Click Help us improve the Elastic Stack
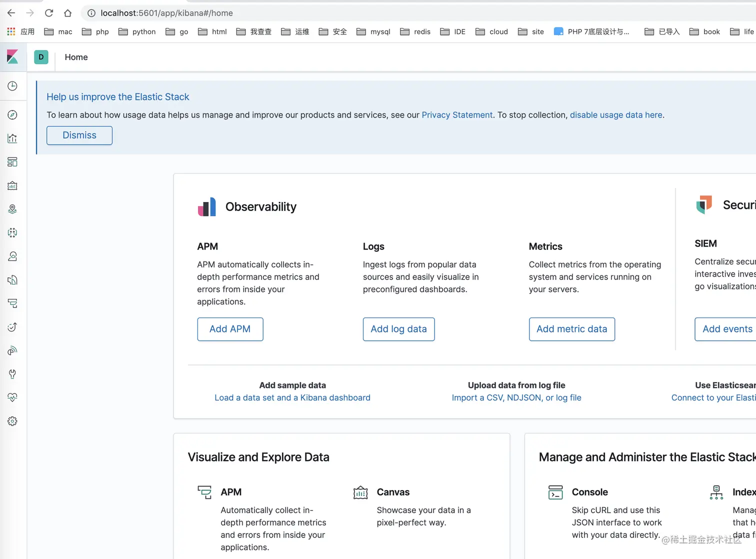The height and width of the screenshot is (559, 756). click(118, 97)
